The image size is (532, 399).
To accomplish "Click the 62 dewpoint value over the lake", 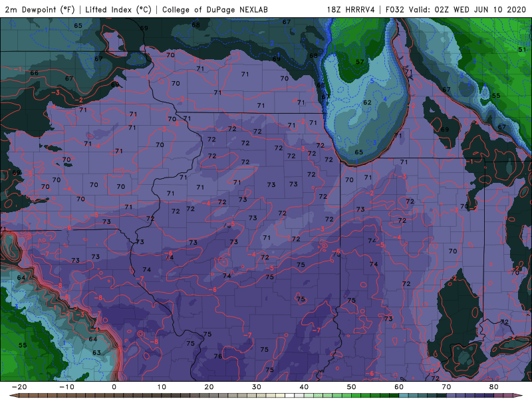I will coord(367,102).
